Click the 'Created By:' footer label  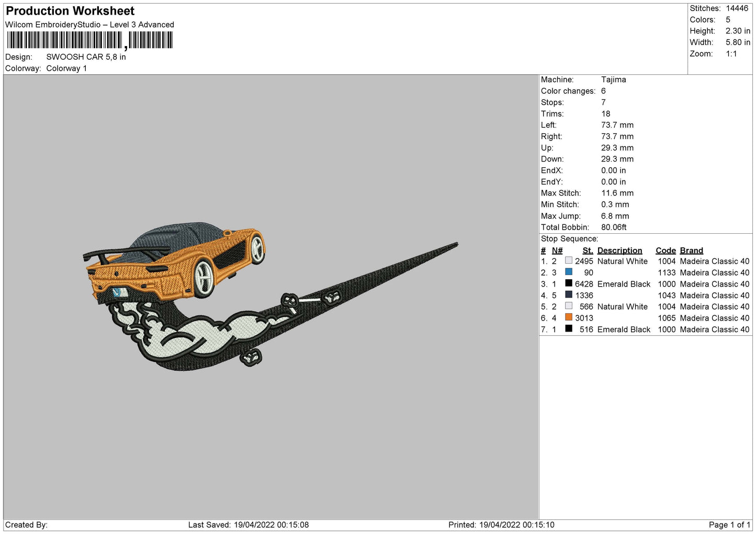[x=26, y=525]
